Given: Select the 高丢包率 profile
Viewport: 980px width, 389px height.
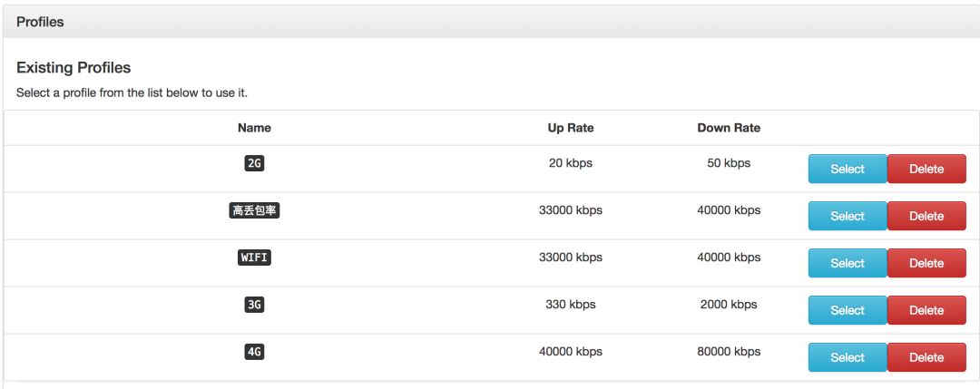Looking at the screenshot, I should [847, 216].
